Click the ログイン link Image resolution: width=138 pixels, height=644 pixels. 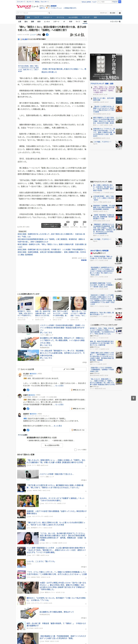coord(42,8)
